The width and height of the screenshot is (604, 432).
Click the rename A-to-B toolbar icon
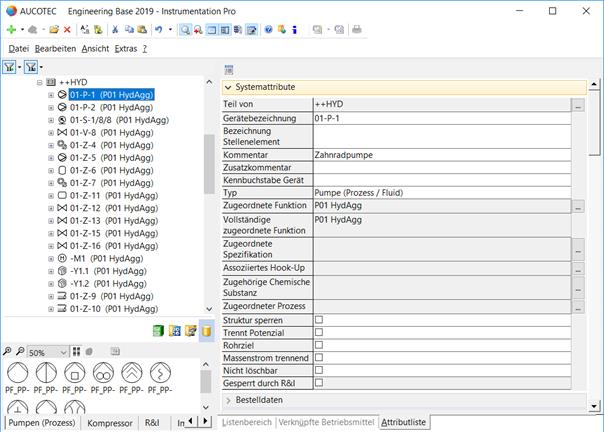(85, 30)
